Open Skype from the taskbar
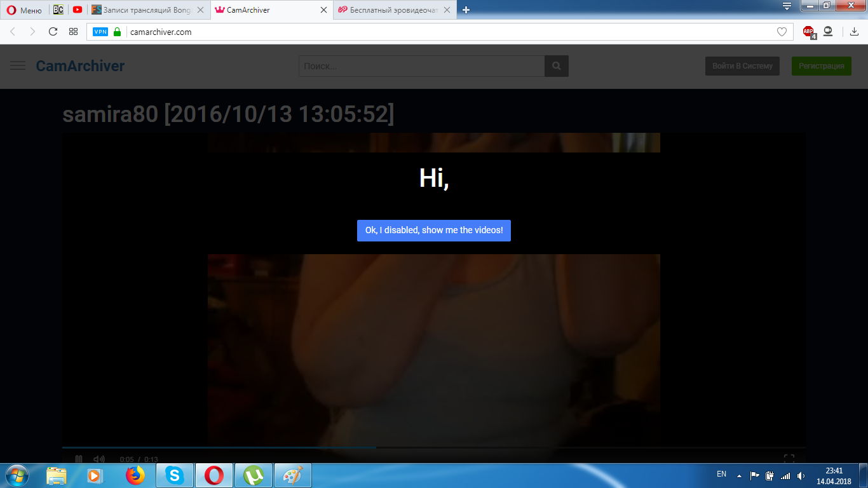Image resolution: width=868 pixels, height=488 pixels. tap(174, 475)
